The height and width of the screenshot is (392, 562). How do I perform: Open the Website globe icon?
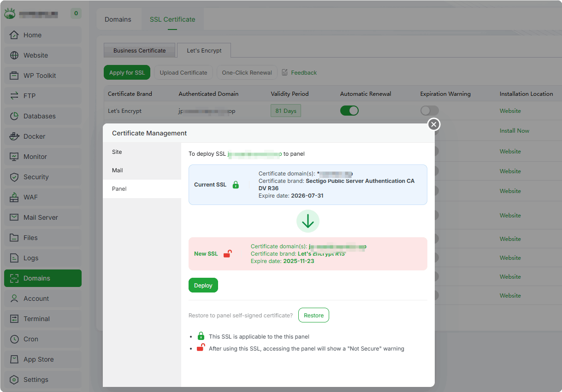(x=14, y=55)
